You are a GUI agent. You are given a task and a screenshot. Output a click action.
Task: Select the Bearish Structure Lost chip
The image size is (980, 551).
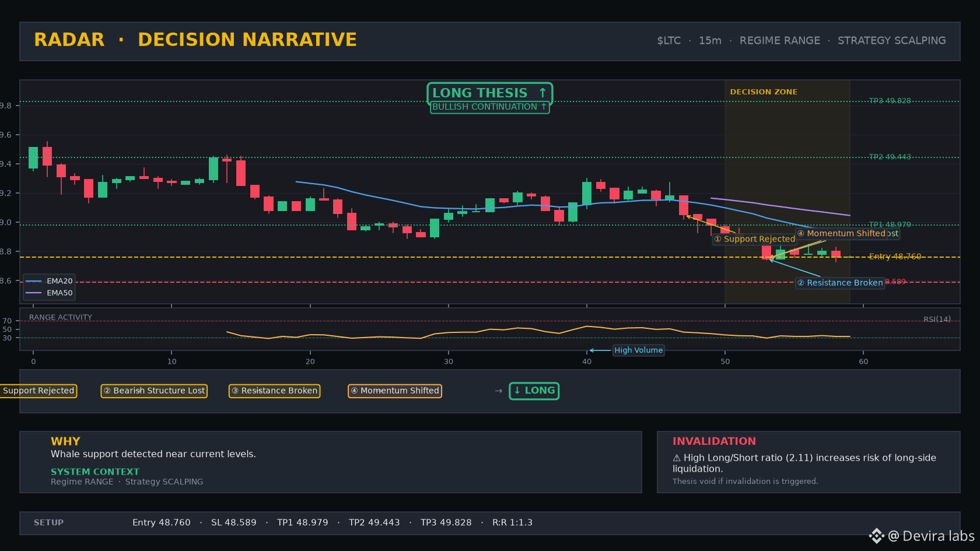pyautogui.click(x=154, y=391)
